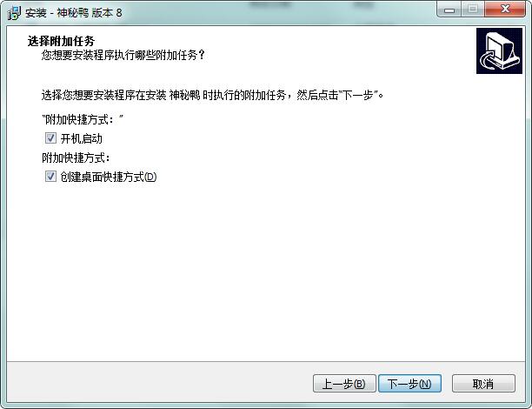Click the question 您想要安装程序执行哪些附加任务
532x409 pixels.
[x=123, y=55]
